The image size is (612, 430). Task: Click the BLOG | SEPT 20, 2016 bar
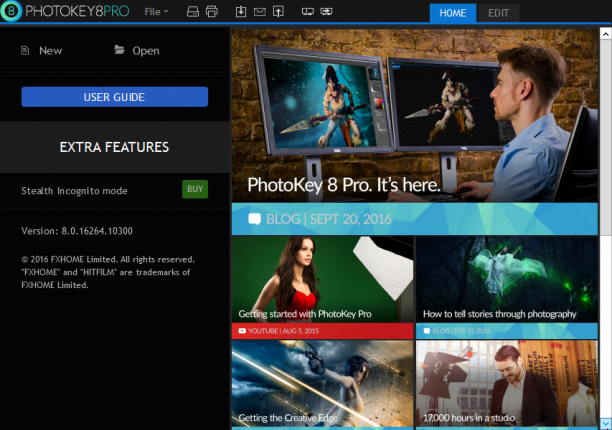(415, 219)
